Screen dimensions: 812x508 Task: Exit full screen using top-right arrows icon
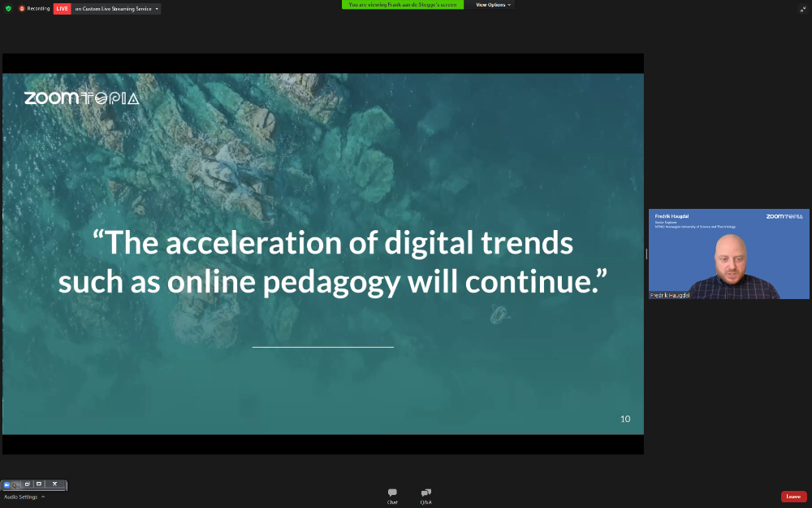[802, 9]
